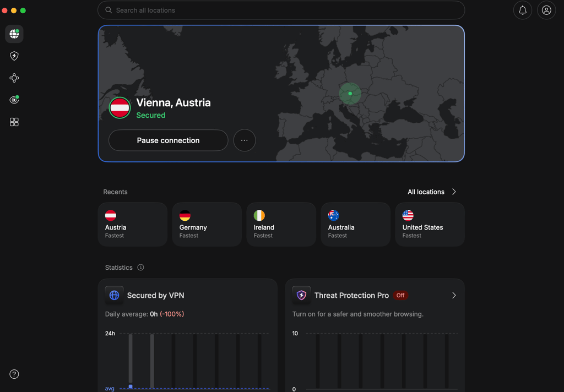
Task: Click the search magnifier icon
Action: click(x=109, y=10)
